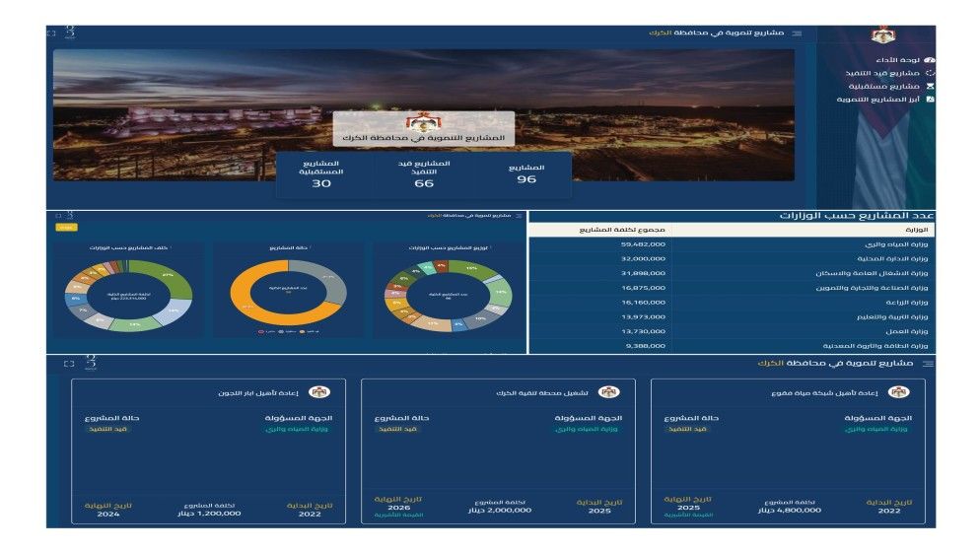The image size is (980, 551).
Task: Click the الوزارة column header
Action: 917,230
